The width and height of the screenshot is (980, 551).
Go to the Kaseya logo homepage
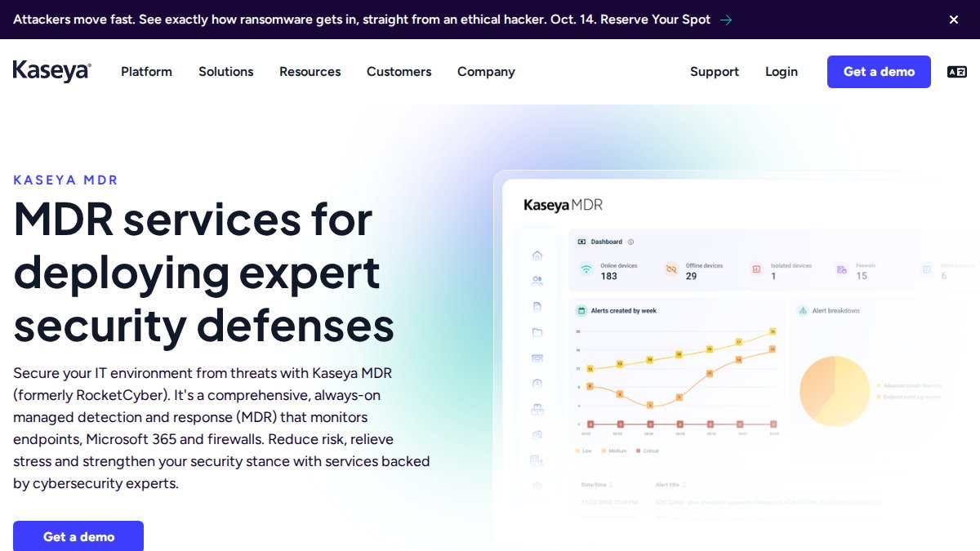click(52, 72)
